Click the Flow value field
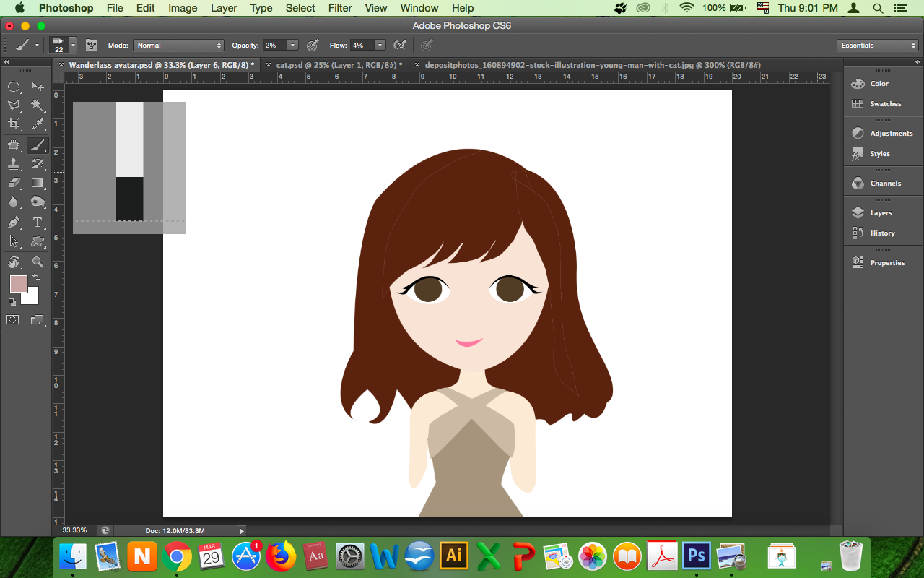This screenshot has width=924, height=578. click(x=362, y=45)
